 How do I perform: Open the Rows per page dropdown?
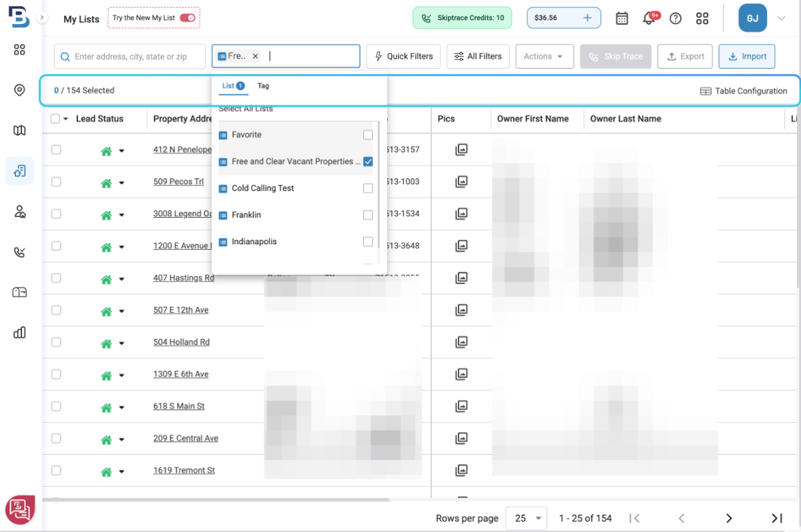[526, 518]
